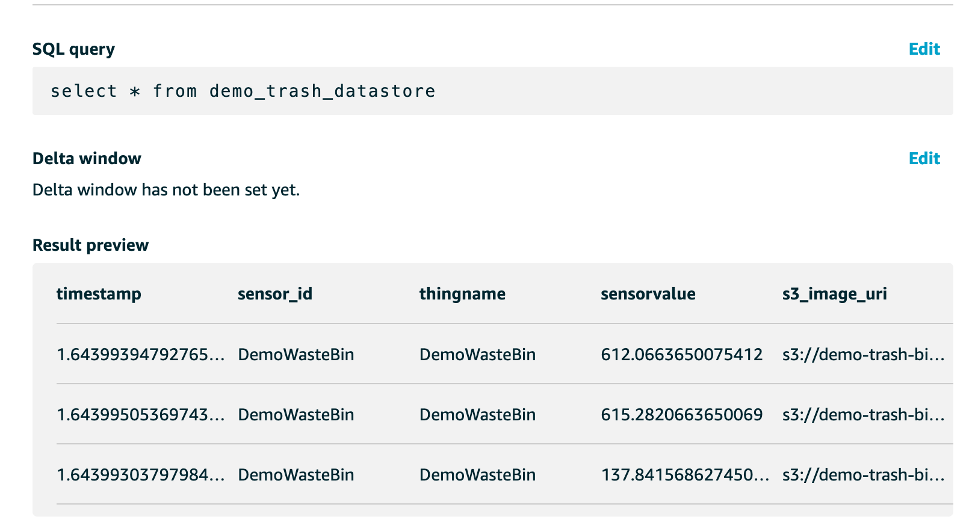Click timestamp cell 1.64399505369743
This screenshot has width=977, height=529.
140,414
